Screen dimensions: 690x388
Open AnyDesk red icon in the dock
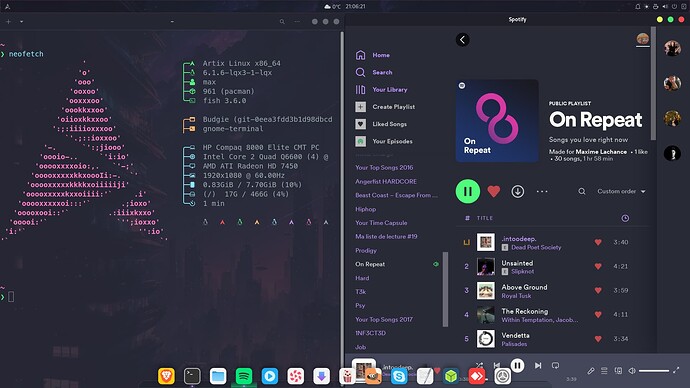(x=477, y=376)
